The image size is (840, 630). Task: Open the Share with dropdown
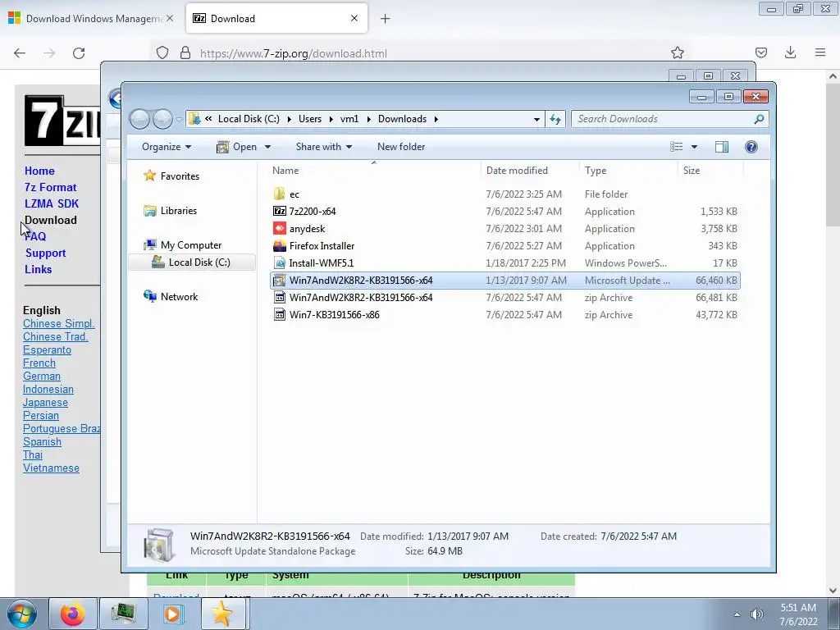click(323, 147)
